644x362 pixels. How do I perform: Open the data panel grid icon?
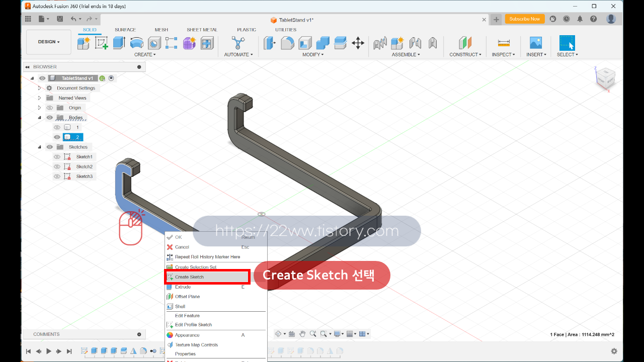pyautogui.click(x=28, y=19)
